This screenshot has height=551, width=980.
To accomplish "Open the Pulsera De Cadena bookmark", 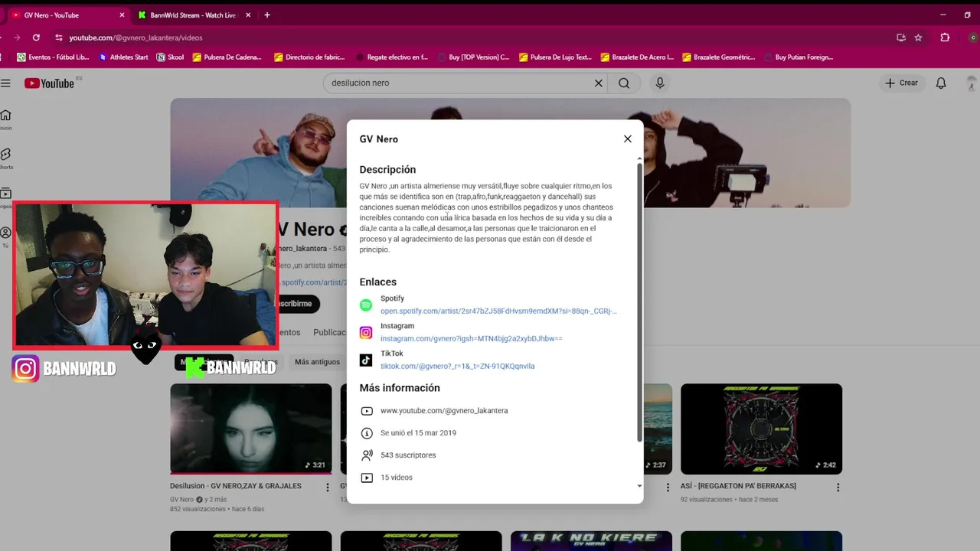I will coord(227,57).
